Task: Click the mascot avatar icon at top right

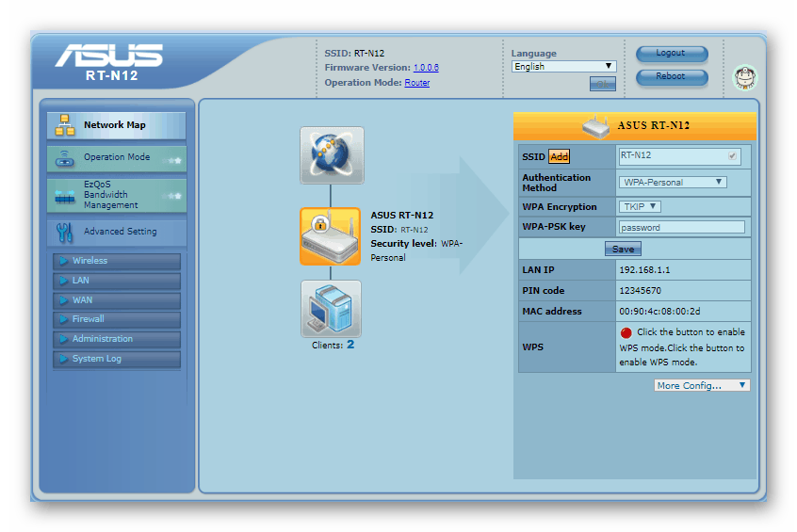Action: point(744,77)
